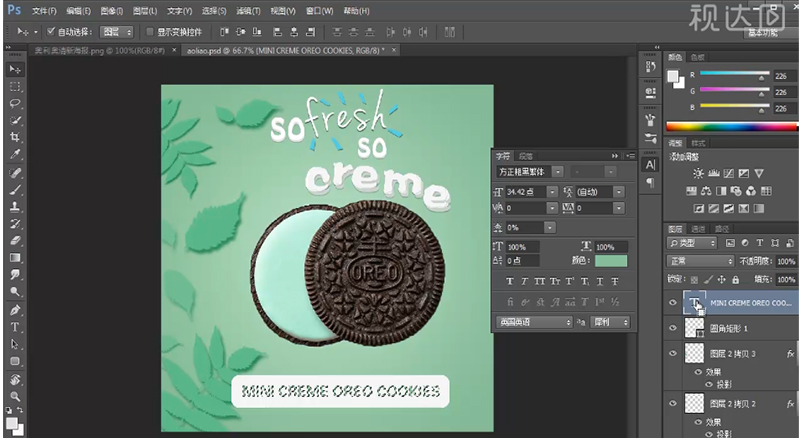Open the 正常 blend mode dropdown
Screen dimensions: 800x438
(x=702, y=261)
